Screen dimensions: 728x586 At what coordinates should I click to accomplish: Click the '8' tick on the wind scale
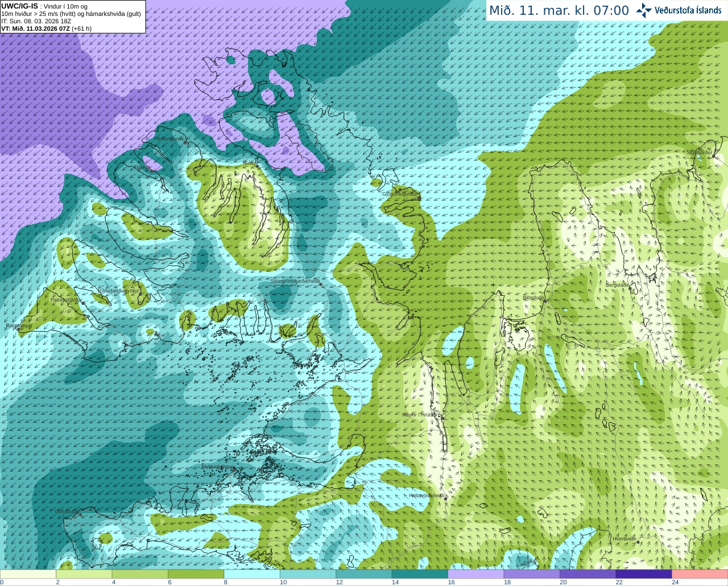pyautogui.click(x=225, y=582)
